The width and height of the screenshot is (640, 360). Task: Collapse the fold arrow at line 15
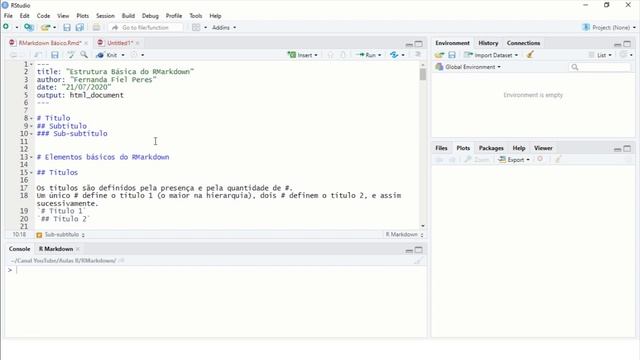click(x=31, y=173)
